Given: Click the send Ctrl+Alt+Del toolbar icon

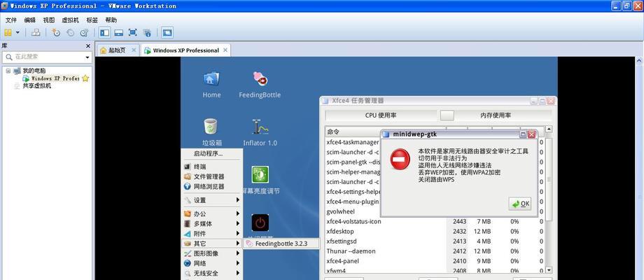Looking at the screenshot, I should 36,32.
